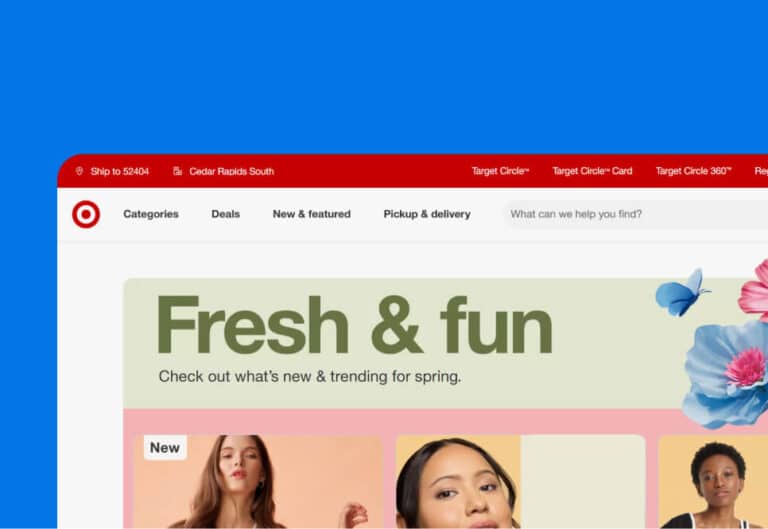The width and height of the screenshot is (768, 529).
Task: Click the blue butterfly decoration
Action: tap(682, 292)
